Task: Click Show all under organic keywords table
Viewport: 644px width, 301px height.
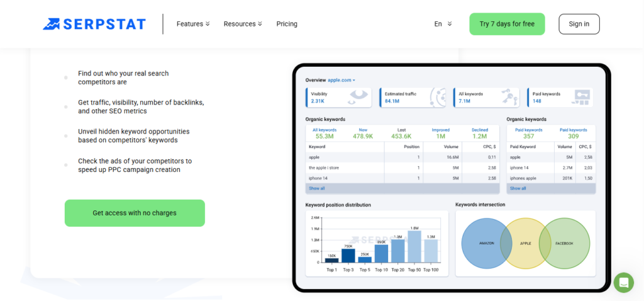Action: click(x=317, y=188)
